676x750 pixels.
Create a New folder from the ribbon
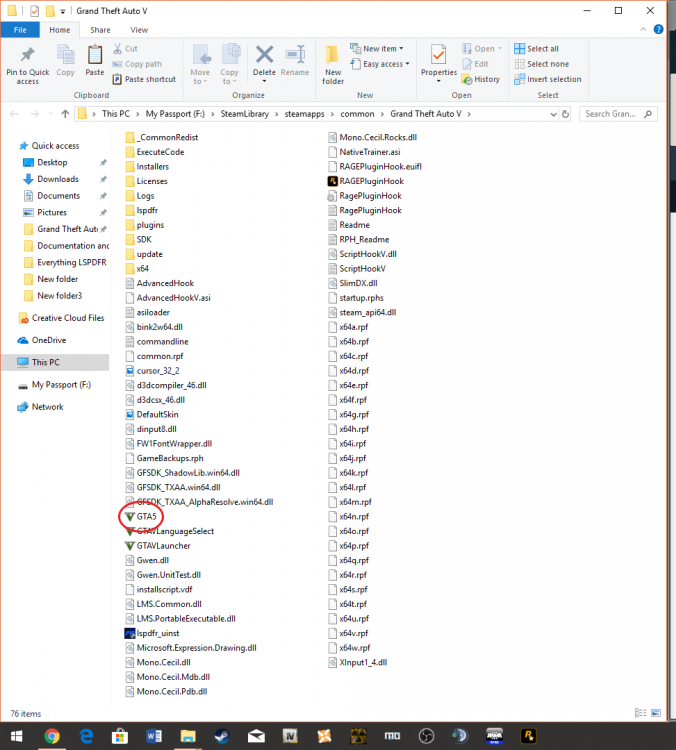pos(333,65)
